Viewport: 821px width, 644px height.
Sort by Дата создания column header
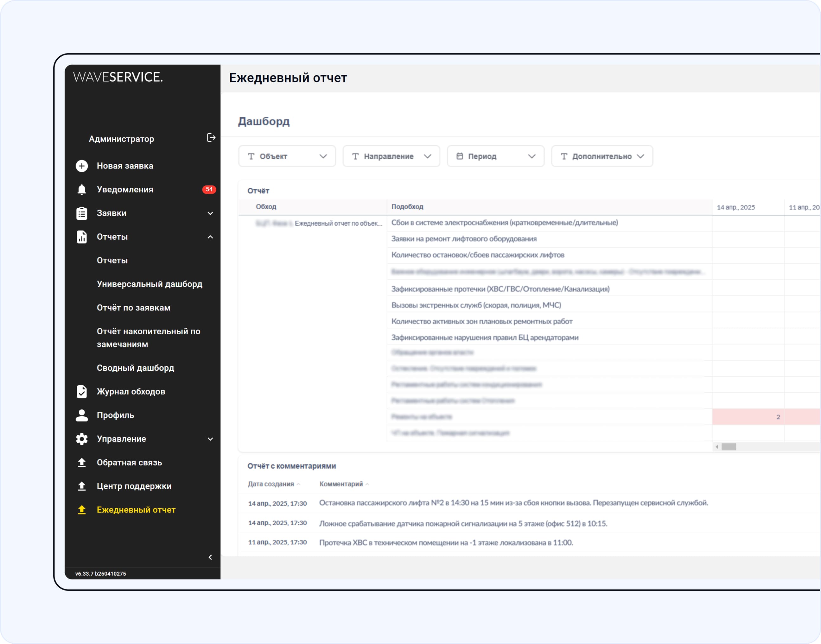271,484
